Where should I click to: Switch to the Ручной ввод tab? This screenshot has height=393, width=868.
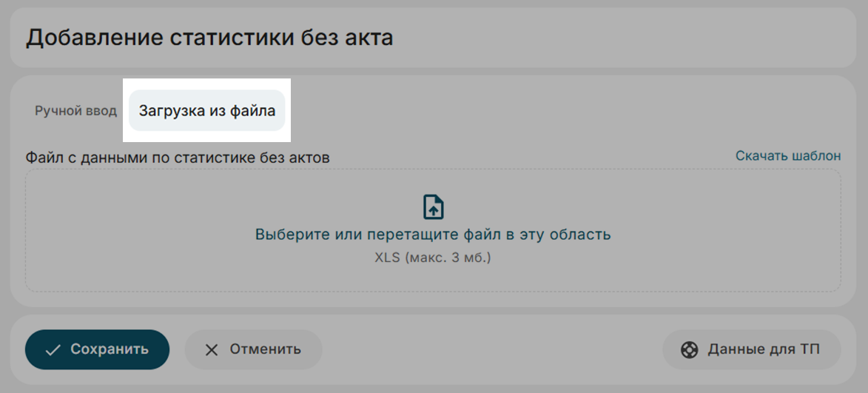(75, 111)
